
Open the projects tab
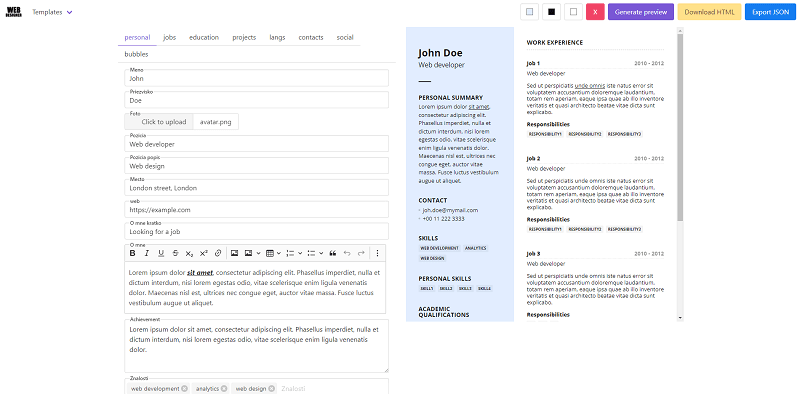point(244,37)
